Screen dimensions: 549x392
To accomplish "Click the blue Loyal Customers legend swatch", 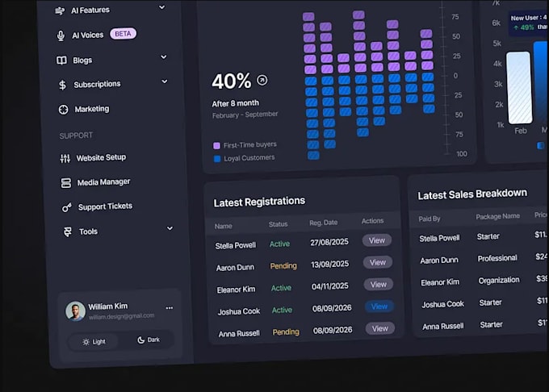I will click(217, 159).
